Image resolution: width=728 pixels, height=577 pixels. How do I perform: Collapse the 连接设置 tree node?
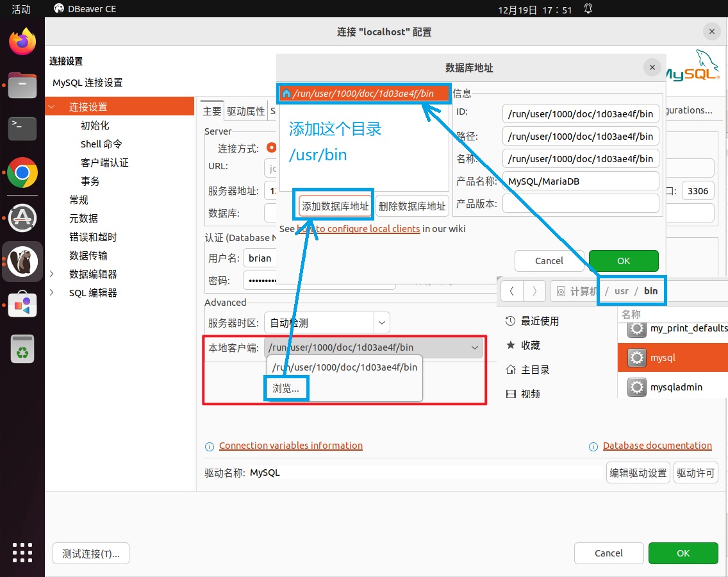pos(51,107)
